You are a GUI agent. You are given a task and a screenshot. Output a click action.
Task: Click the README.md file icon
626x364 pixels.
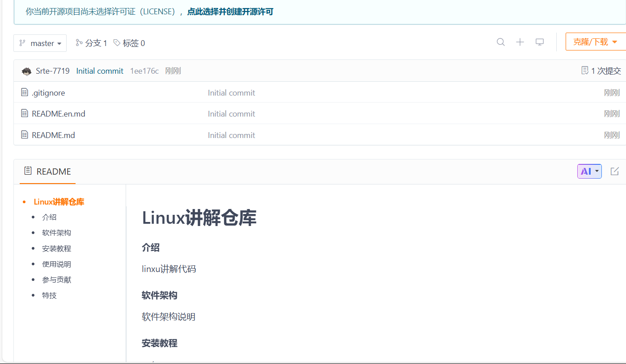click(25, 134)
